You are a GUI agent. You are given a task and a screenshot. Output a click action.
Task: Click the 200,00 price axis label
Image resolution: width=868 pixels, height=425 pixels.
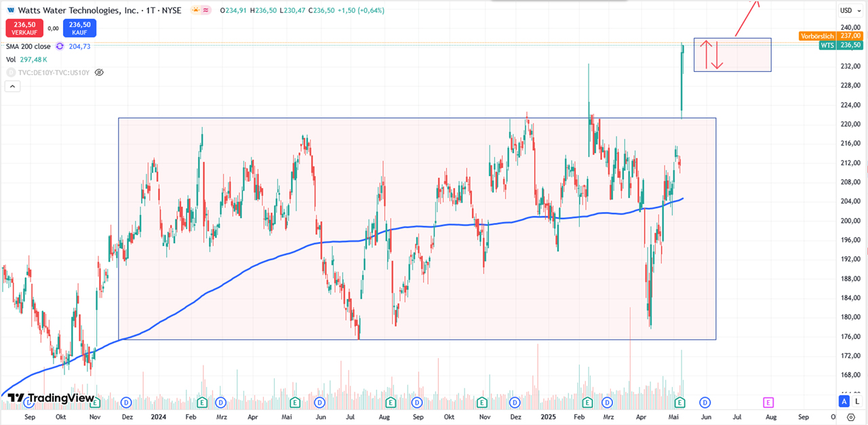click(x=850, y=221)
